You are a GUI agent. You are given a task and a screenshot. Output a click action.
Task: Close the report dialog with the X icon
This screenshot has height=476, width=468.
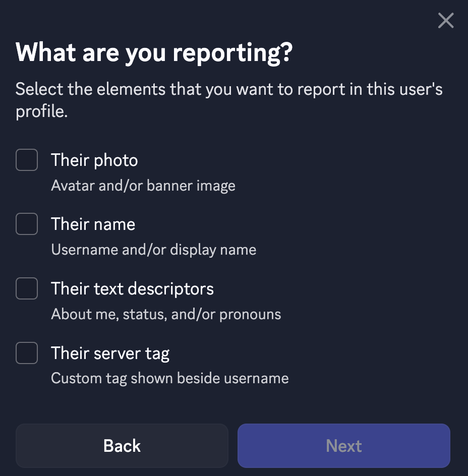[x=446, y=21]
